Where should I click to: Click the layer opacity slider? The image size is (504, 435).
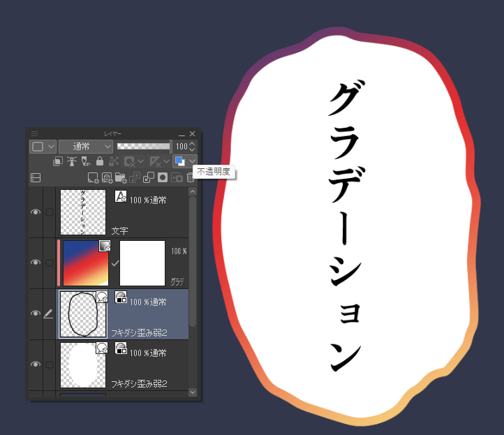click(144, 147)
